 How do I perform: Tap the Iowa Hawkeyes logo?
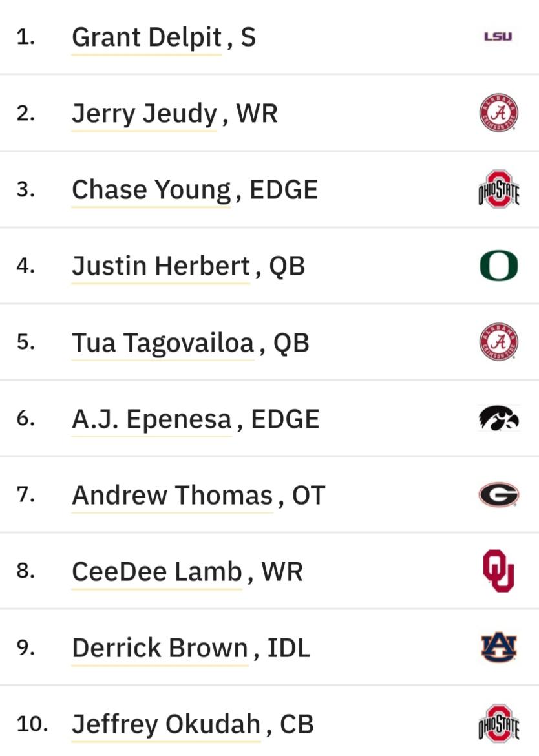pos(499,418)
